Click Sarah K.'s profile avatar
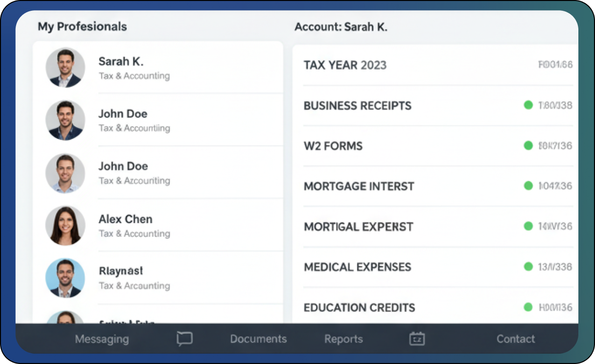The height and width of the screenshot is (364, 595). 65,68
